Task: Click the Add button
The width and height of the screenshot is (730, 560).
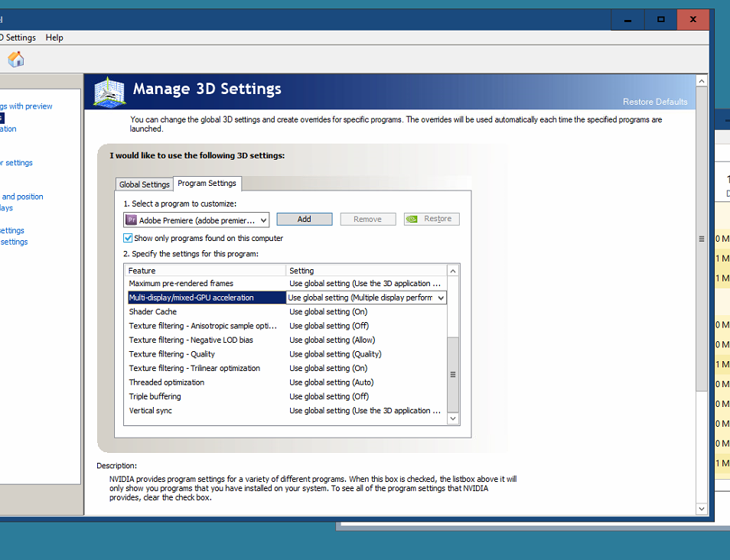Action: 304,220
